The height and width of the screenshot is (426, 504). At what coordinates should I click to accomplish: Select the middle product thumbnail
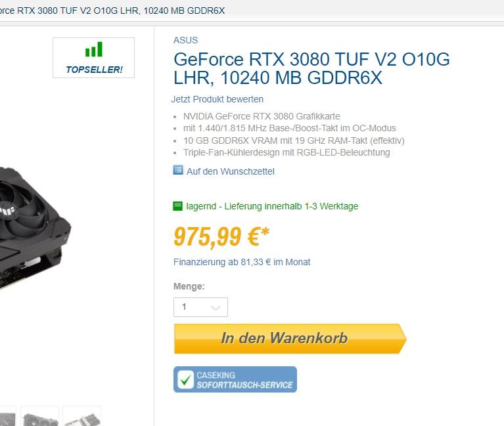(40, 416)
